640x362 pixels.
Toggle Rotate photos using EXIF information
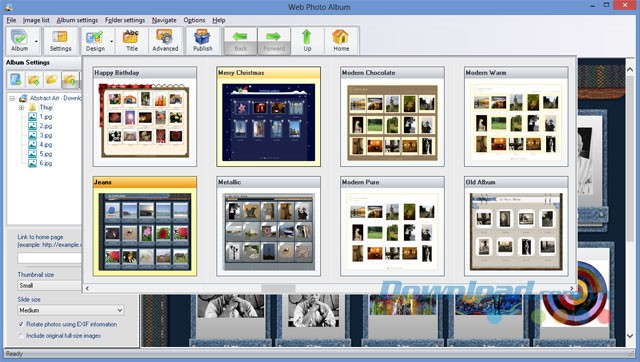pyautogui.click(x=21, y=324)
